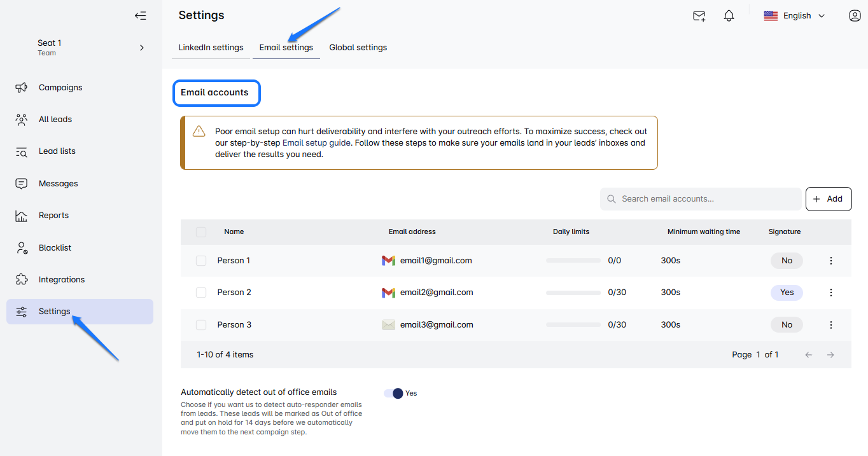
Task: Open the Campaigns megaphone icon
Action: tap(22, 88)
